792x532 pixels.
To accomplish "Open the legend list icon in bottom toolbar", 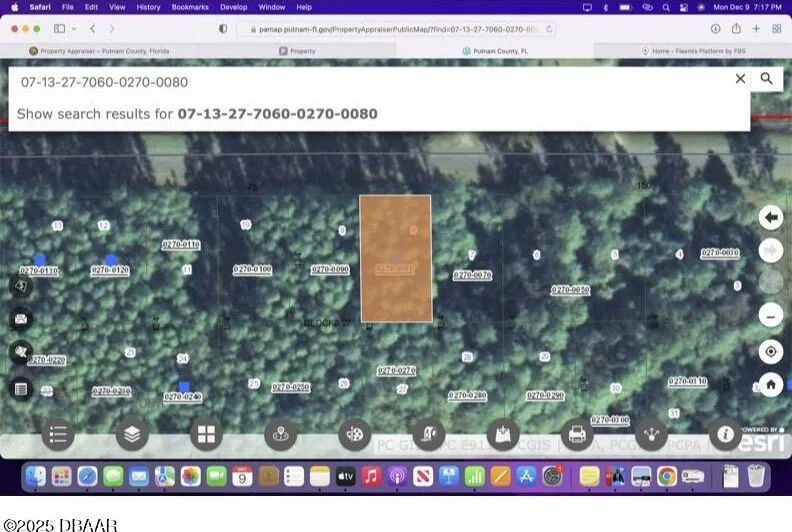I will 58,434.
